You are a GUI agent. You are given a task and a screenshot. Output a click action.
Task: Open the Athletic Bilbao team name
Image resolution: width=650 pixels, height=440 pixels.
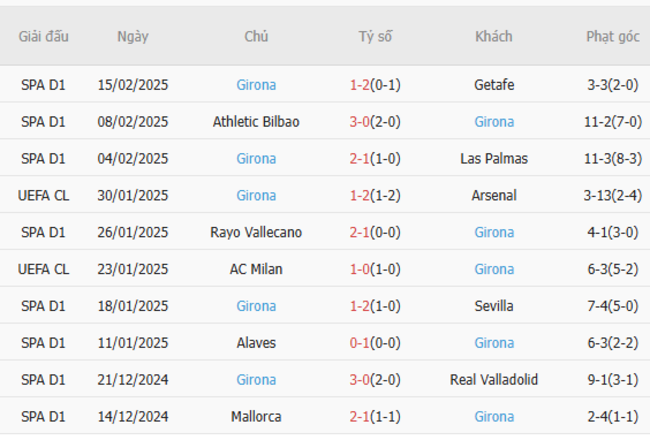click(x=256, y=122)
